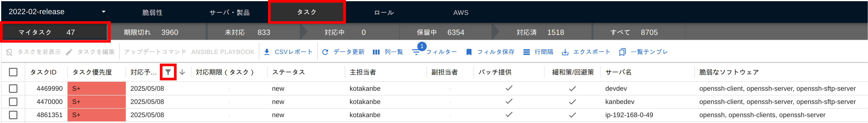Viewport: 868px width, 123px height.
Task: Click the 一覧テンプレ bookmarks icon
Action: [622, 52]
